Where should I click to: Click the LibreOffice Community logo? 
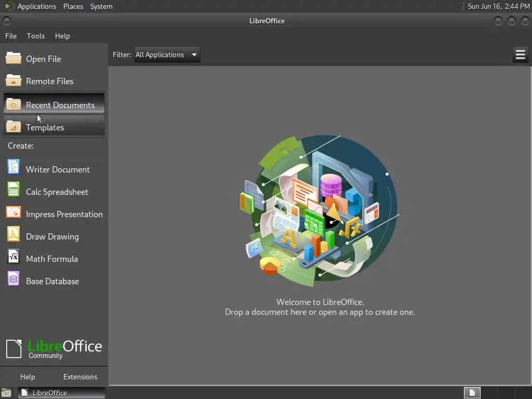point(54,349)
